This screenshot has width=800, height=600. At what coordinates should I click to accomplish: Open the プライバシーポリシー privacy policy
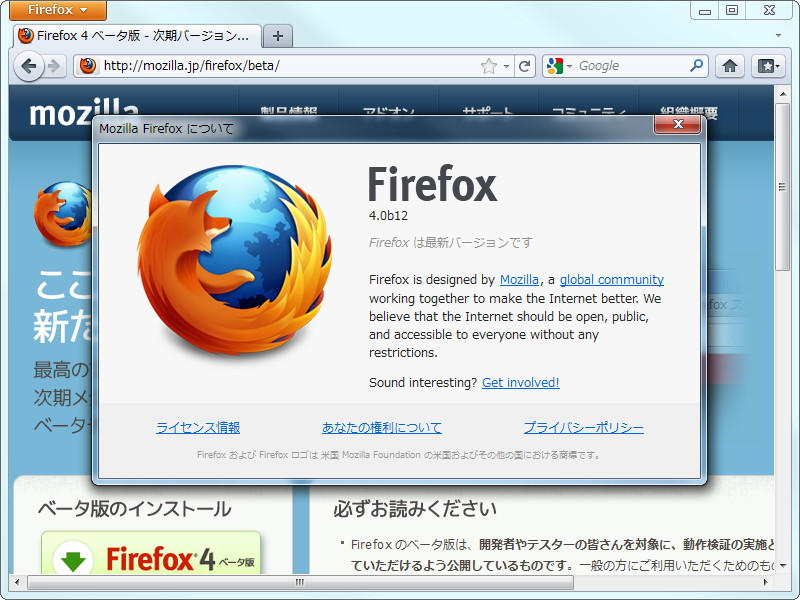tap(583, 426)
